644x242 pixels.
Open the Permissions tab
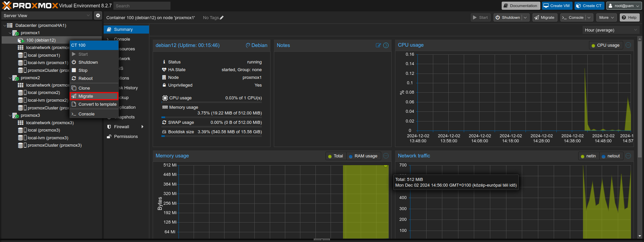[x=126, y=137]
